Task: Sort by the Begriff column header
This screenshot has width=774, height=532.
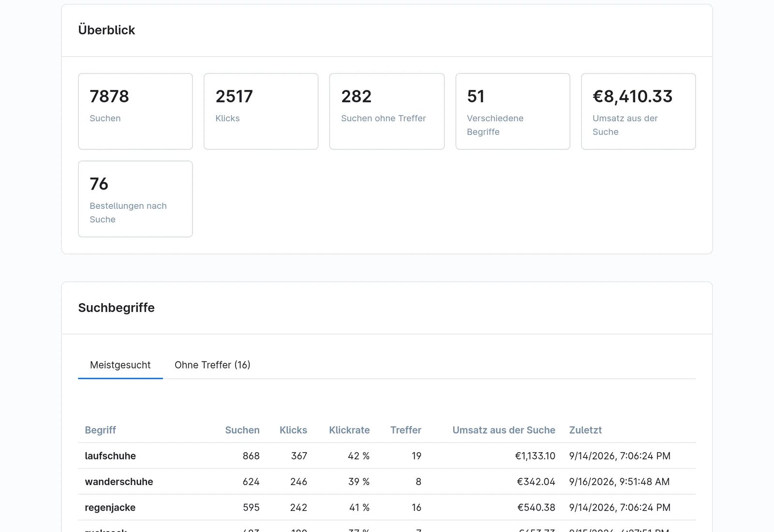Action: 100,430
